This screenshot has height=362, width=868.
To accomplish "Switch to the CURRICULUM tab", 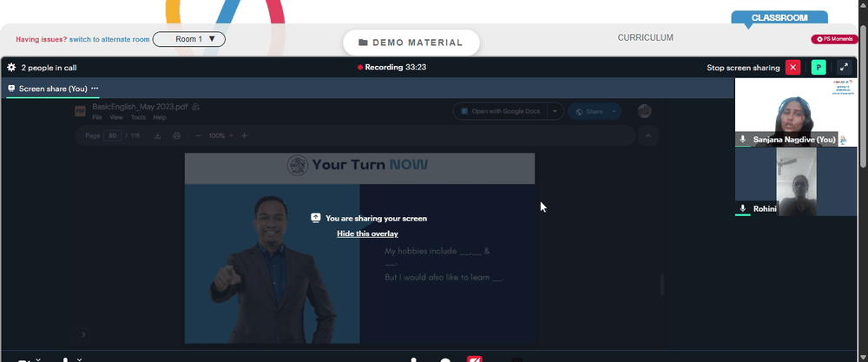I will tap(646, 37).
